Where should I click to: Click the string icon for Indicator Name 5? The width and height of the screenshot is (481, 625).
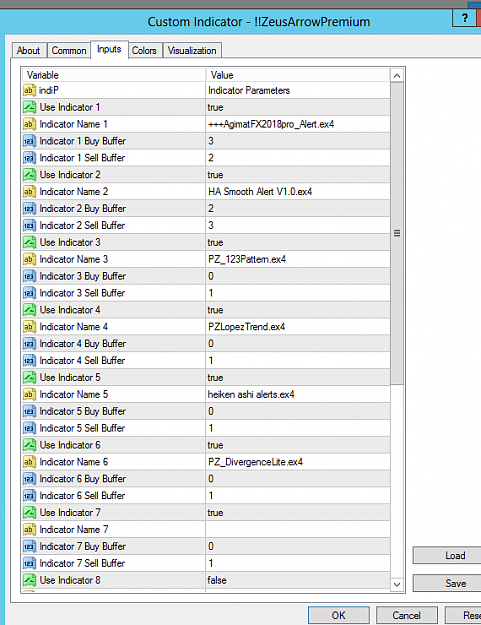[x=29, y=395]
